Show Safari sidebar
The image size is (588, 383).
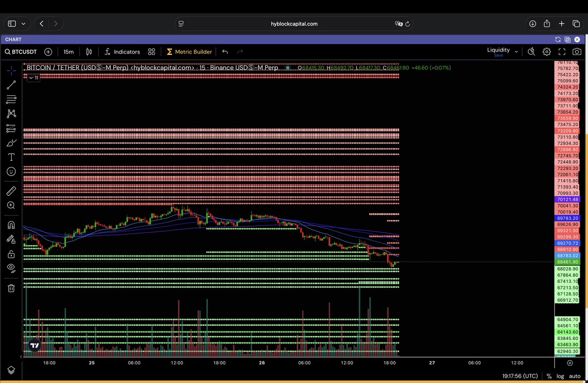(x=12, y=24)
